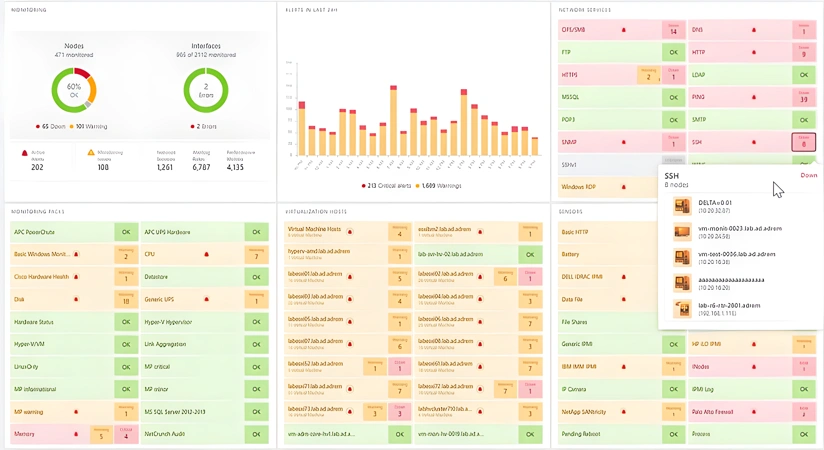Open the vm-adm-core-hv1 host OK box
Viewport: 824px width, 450px height.
tap(400, 434)
